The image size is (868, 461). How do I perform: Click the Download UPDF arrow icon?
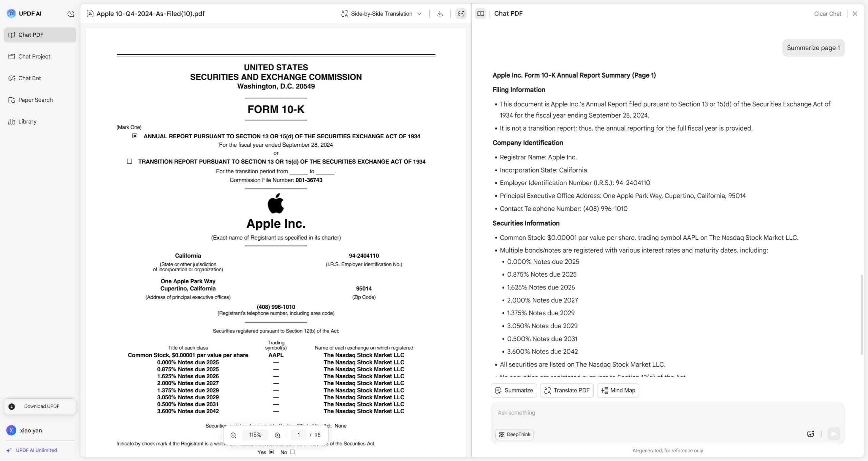point(12,407)
